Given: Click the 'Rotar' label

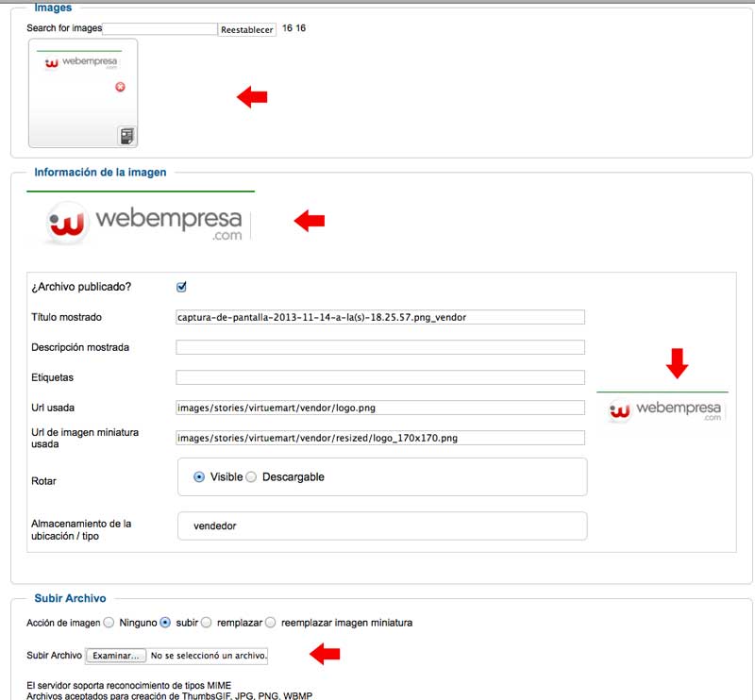Looking at the screenshot, I should point(43,481).
